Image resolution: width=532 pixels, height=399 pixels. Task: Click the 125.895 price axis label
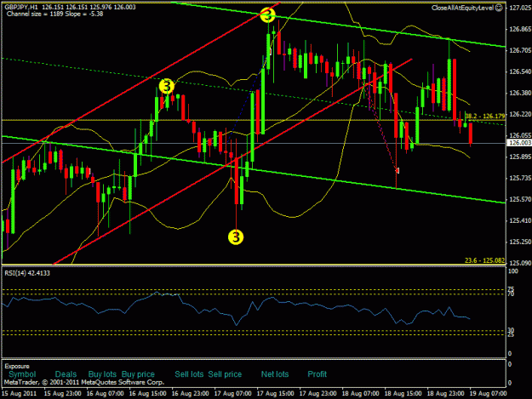tap(519, 157)
